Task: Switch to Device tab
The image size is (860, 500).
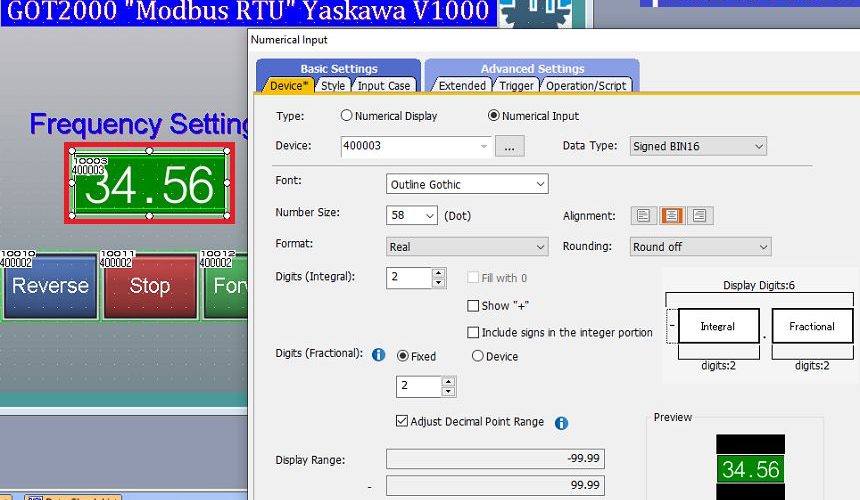Action: pyautogui.click(x=288, y=86)
